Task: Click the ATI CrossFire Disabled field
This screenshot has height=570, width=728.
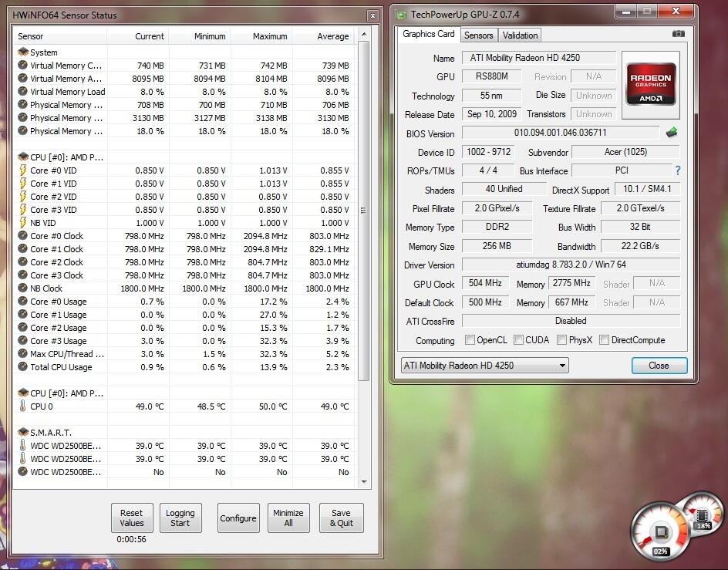Action: [571, 321]
